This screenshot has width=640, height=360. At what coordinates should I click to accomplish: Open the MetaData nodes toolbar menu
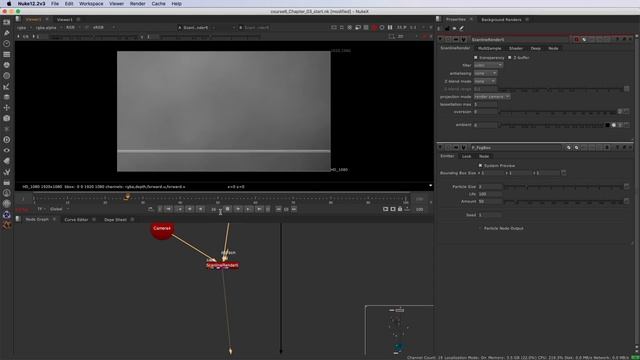[x=7, y=161]
